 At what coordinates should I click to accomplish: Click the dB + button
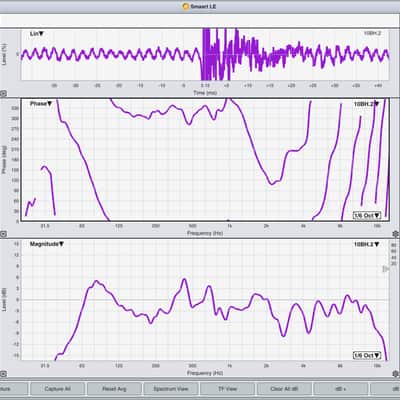341,389
